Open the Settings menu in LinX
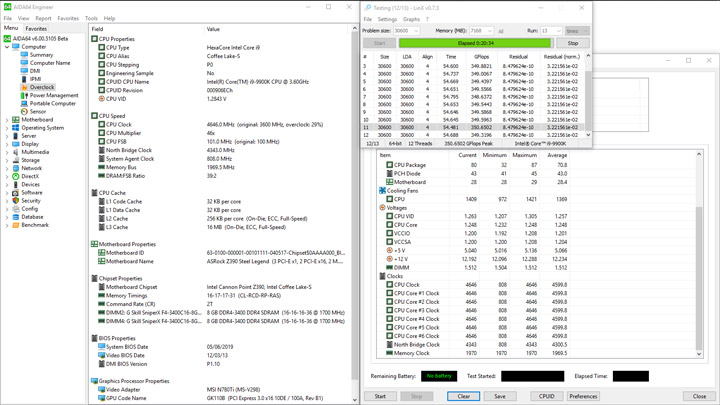This screenshot has width=720, height=405. coord(387,19)
